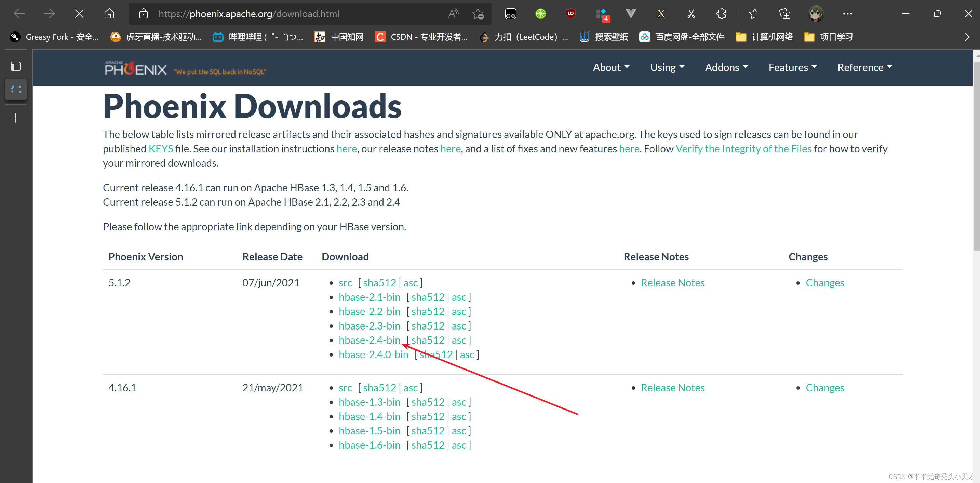Open 5.1.2 Release Notes link
Screen dimensions: 980x483
(x=672, y=283)
